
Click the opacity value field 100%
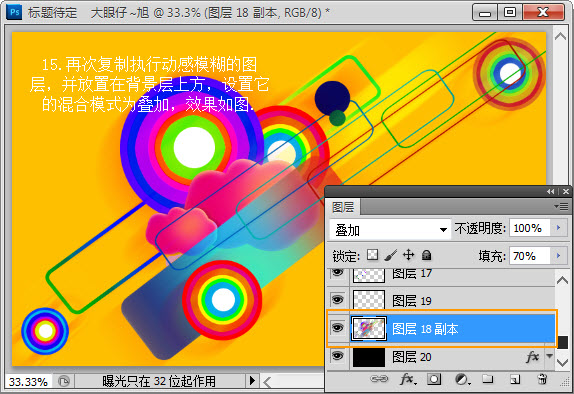[530, 228]
